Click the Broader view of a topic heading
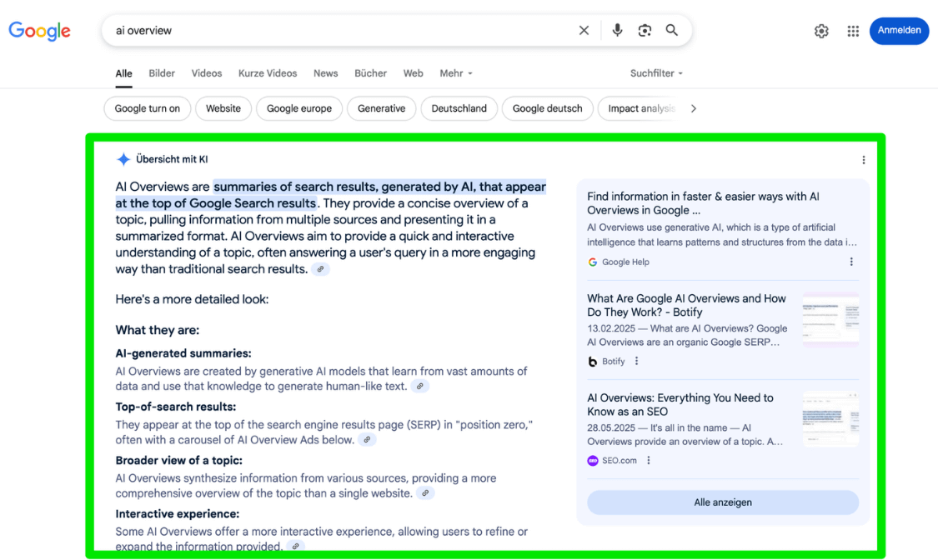The height and width of the screenshot is (560, 938). pyautogui.click(x=179, y=461)
